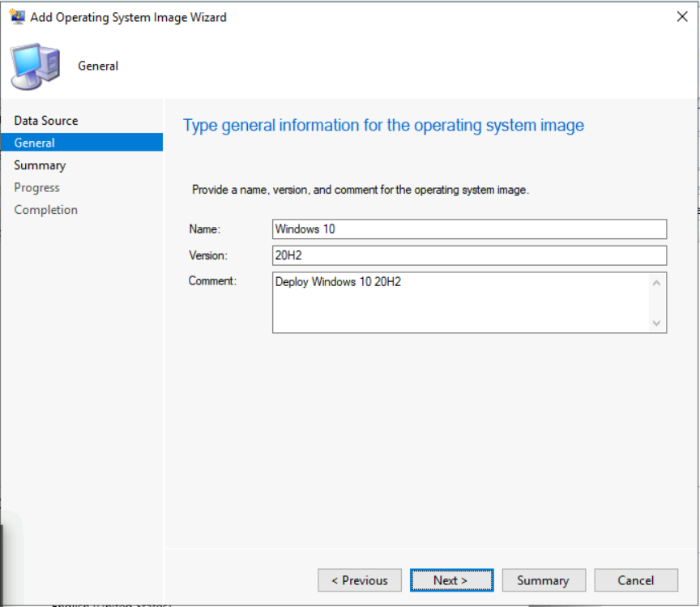Click the "Name:" label
The width and height of the screenshot is (700, 607).
205,229
